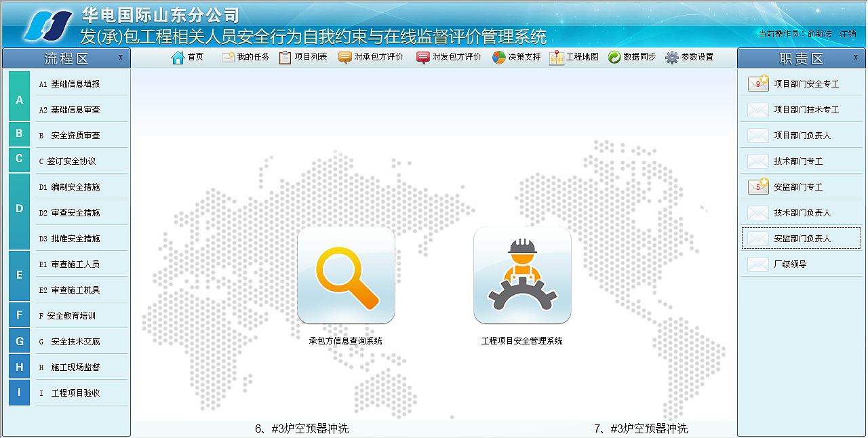Click envelope icon for 安监部门负责人

tap(758, 239)
